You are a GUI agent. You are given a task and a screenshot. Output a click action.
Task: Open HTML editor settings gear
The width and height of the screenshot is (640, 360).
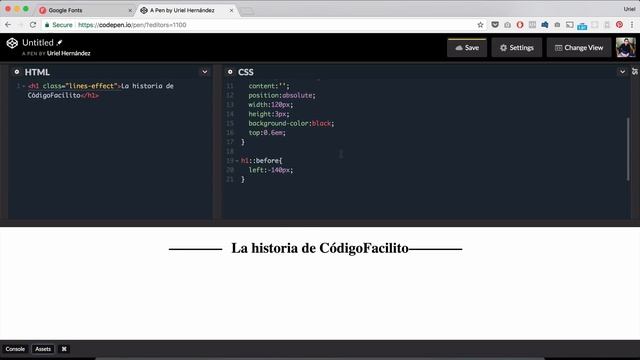click(17, 72)
